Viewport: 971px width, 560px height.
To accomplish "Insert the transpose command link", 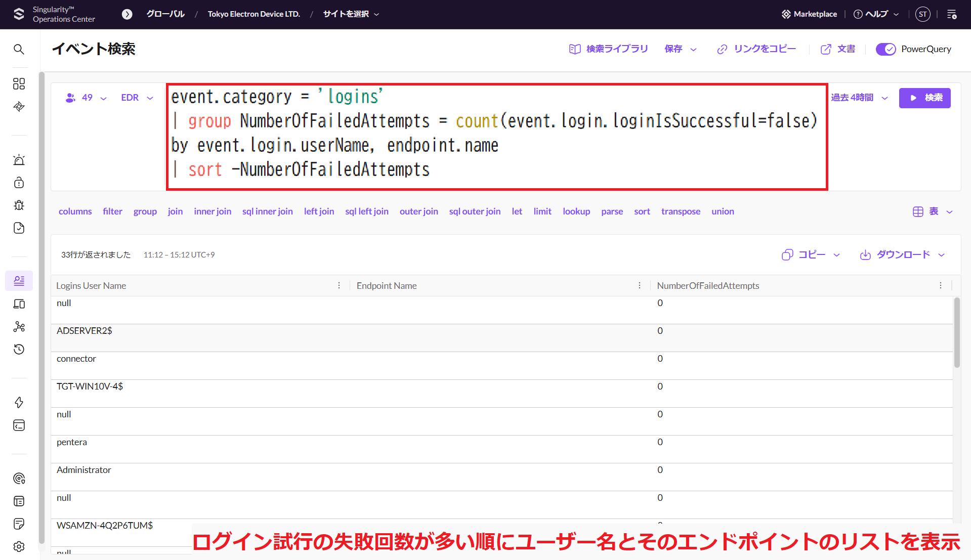I will coord(681,211).
